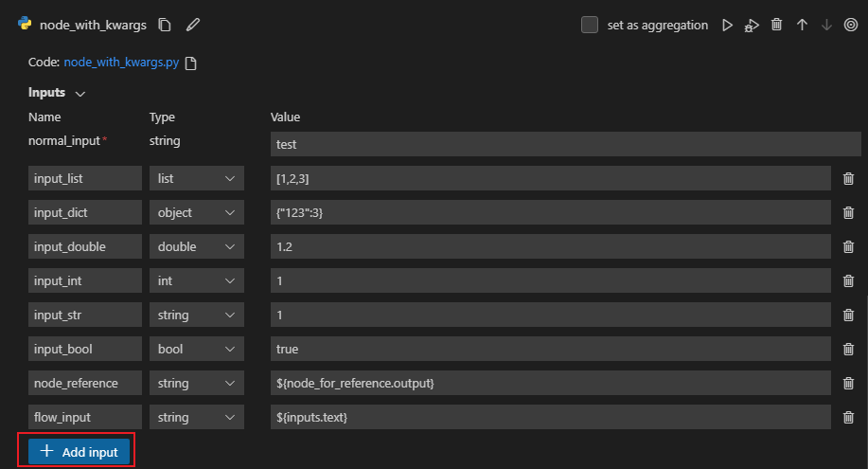Image resolution: width=868 pixels, height=469 pixels.
Task: Open the node_with_kwargs.py code link
Action: click(121, 63)
